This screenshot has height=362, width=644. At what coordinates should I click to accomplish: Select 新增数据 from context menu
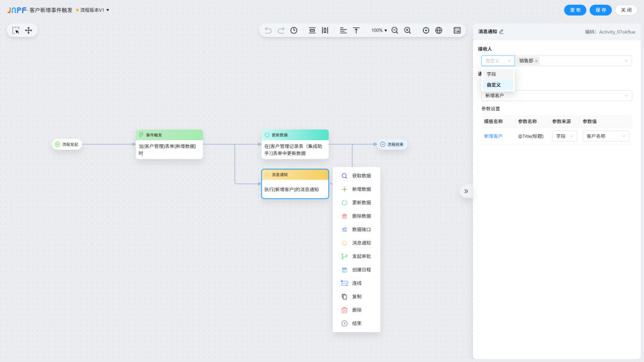tap(356, 190)
